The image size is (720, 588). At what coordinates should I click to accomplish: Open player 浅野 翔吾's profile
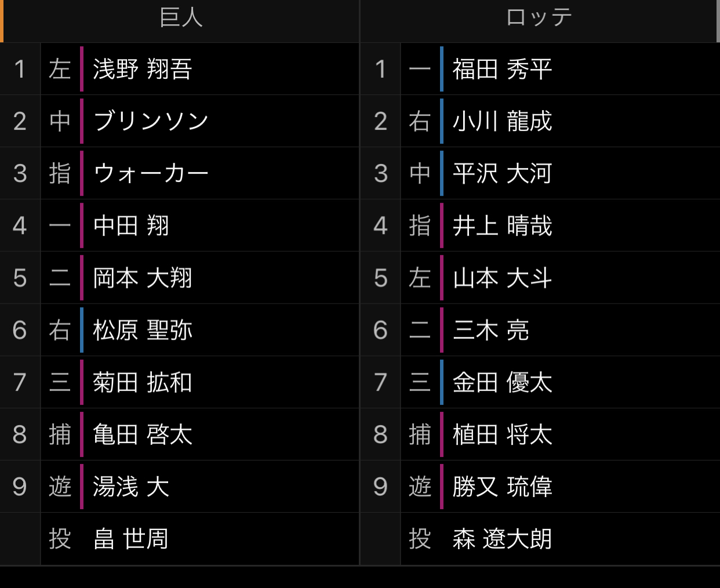143,69
